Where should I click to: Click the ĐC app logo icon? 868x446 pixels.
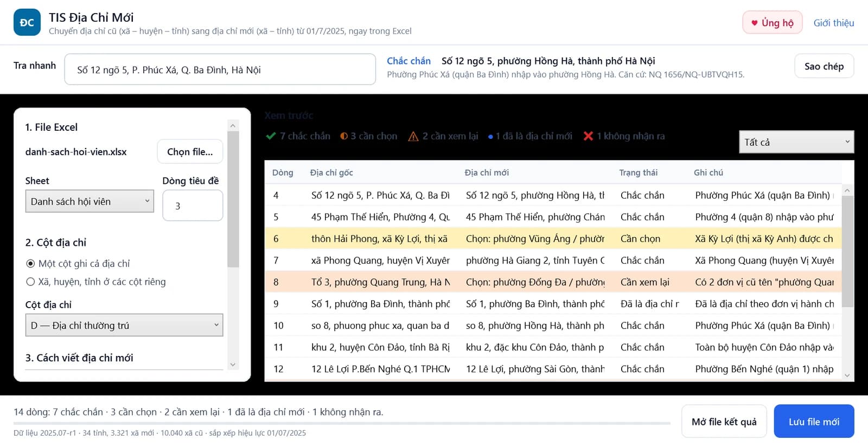click(27, 22)
